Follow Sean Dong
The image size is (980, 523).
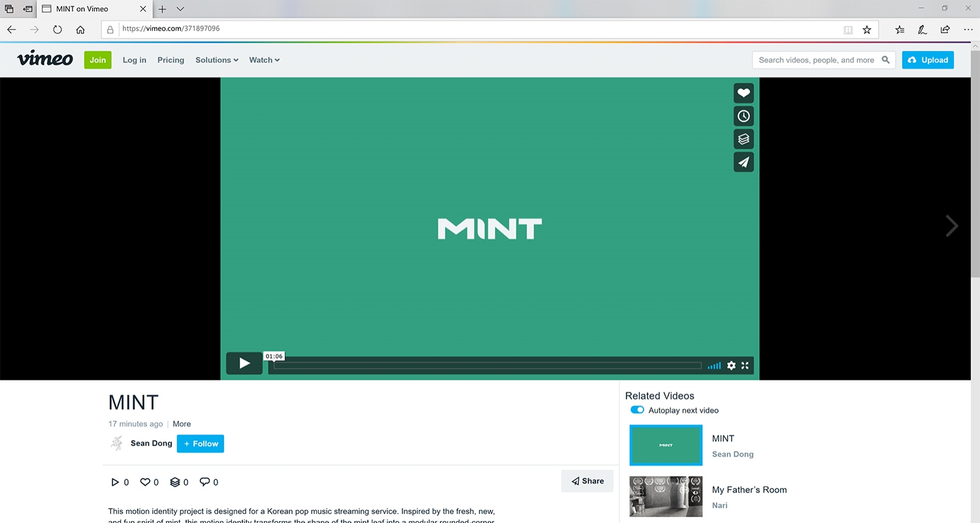coord(200,444)
